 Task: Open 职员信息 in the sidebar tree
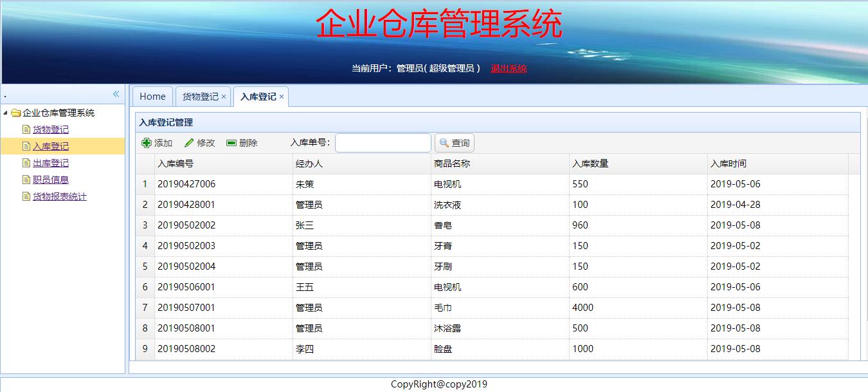(51, 180)
